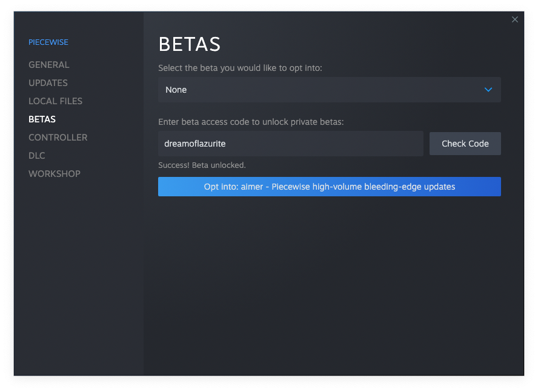Show the DLC section
Screen dimensions: 538x392
coord(37,156)
